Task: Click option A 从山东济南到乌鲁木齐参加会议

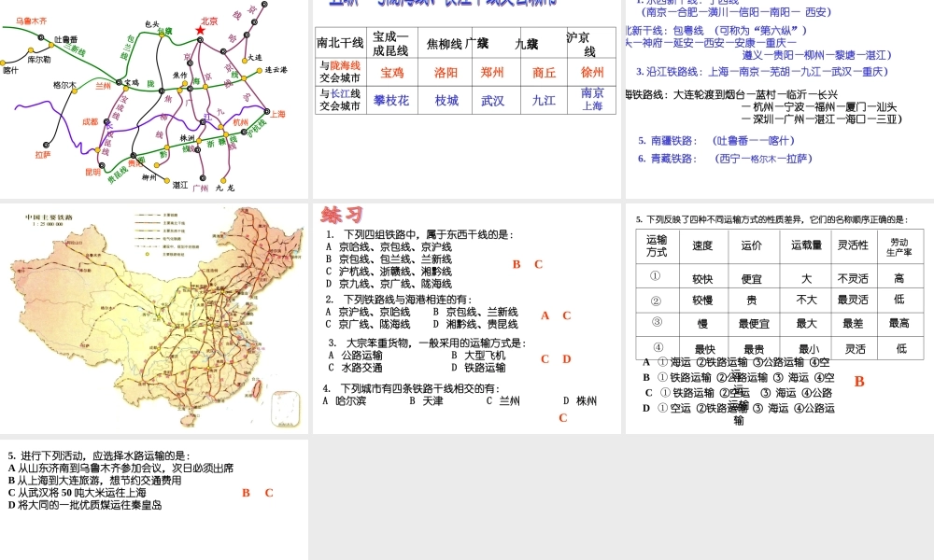Action: pos(120,469)
